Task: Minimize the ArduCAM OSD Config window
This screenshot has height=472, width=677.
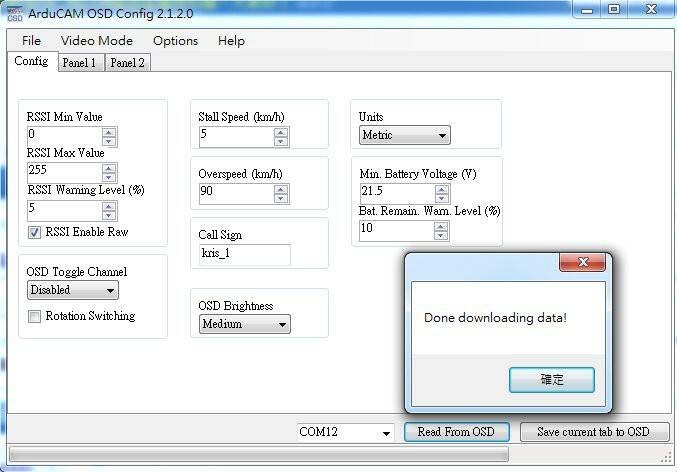Action: pyautogui.click(x=587, y=10)
